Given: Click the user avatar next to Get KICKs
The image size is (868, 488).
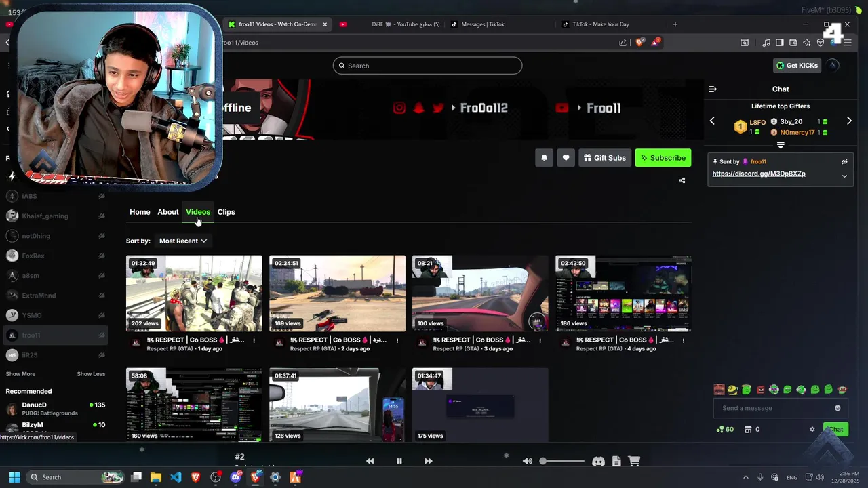Looking at the screenshot, I should (833, 66).
